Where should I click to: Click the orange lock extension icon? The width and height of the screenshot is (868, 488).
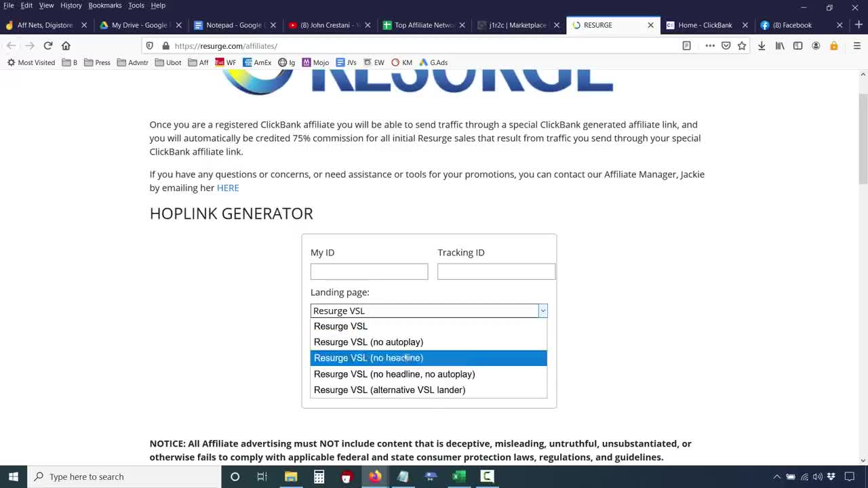coord(834,45)
